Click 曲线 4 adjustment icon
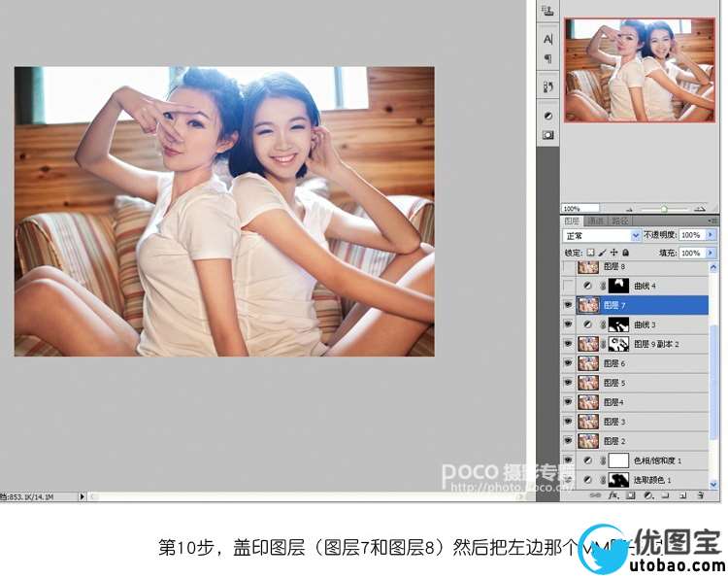The height and width of the screenshot is (579, 728). pos(587,286)
